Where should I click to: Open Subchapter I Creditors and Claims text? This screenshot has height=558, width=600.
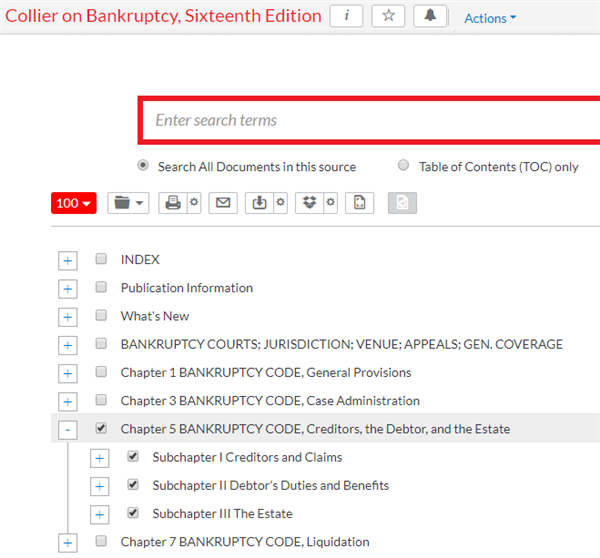click(247, 457)
